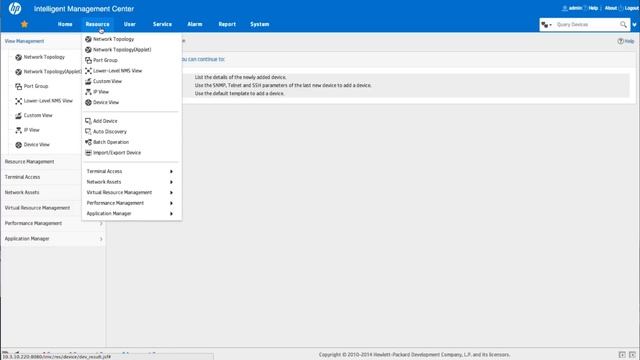
Task: Click sidebar Port Group icon
Action: (x=18, y=87)
